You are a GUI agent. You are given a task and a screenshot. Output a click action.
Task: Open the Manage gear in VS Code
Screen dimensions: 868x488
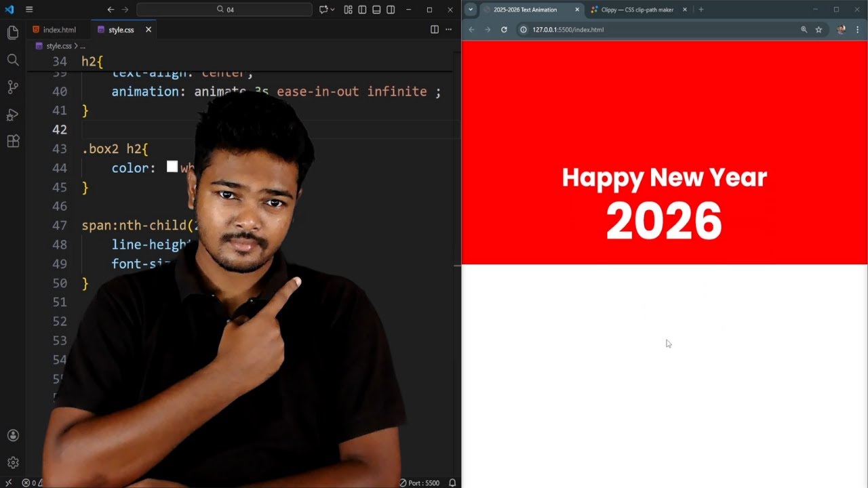pyautogui.click(x=13, y=462)
